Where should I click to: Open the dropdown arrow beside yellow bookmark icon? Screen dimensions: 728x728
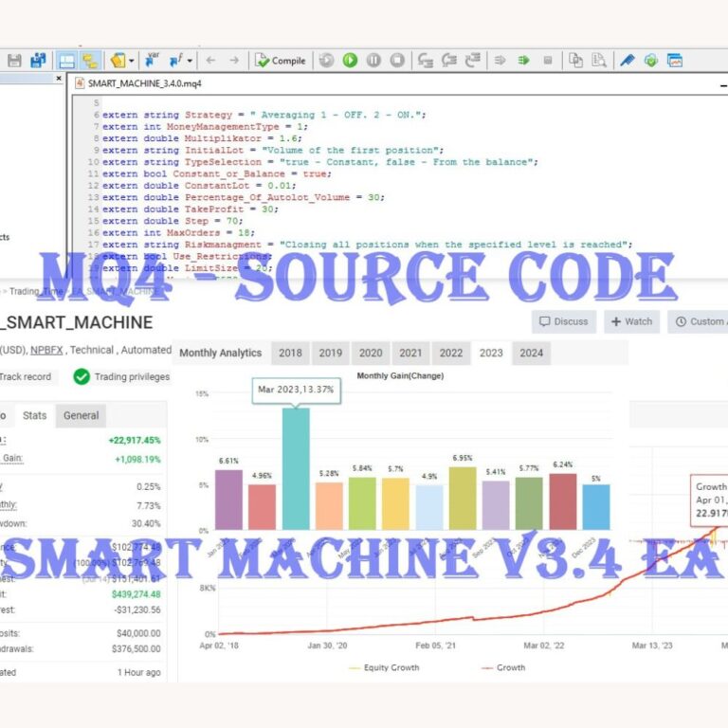132,61
